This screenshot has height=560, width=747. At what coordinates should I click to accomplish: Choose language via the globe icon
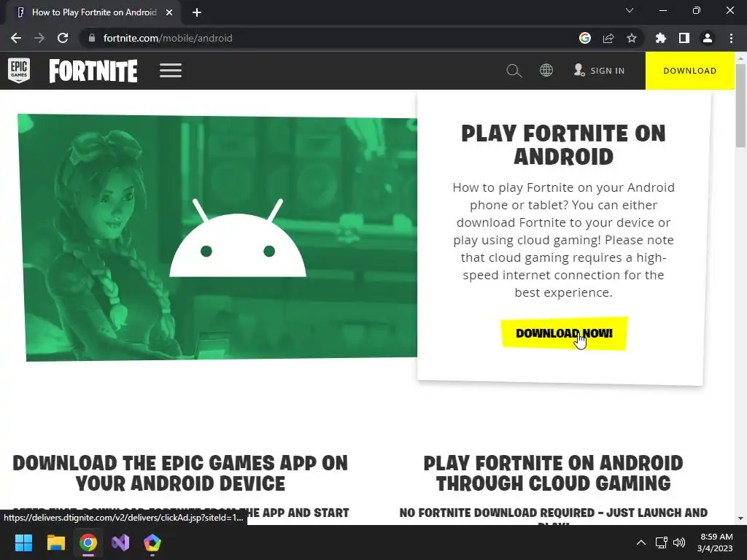point(546,71)
